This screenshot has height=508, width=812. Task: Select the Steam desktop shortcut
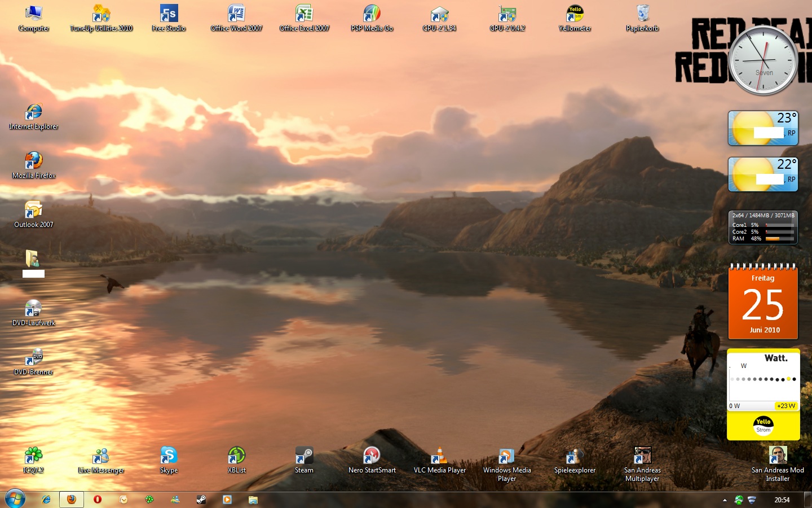click(x=304, y=460)
